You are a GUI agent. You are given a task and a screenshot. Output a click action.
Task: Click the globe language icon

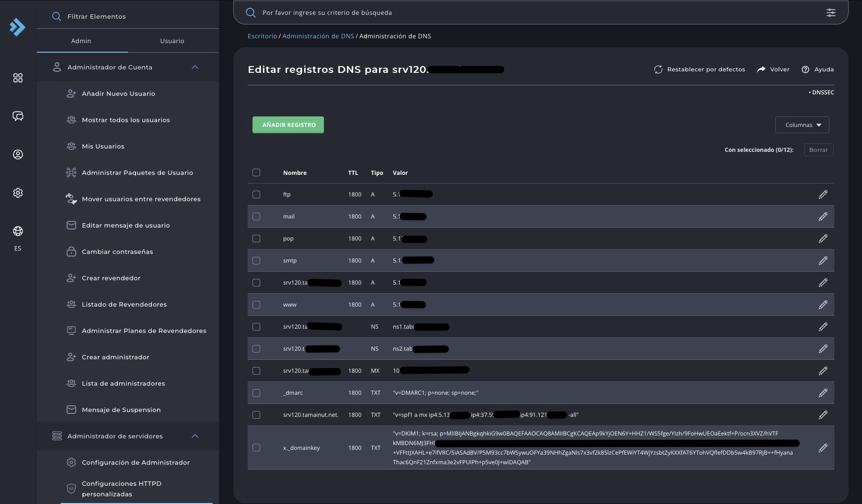[18, 231]
